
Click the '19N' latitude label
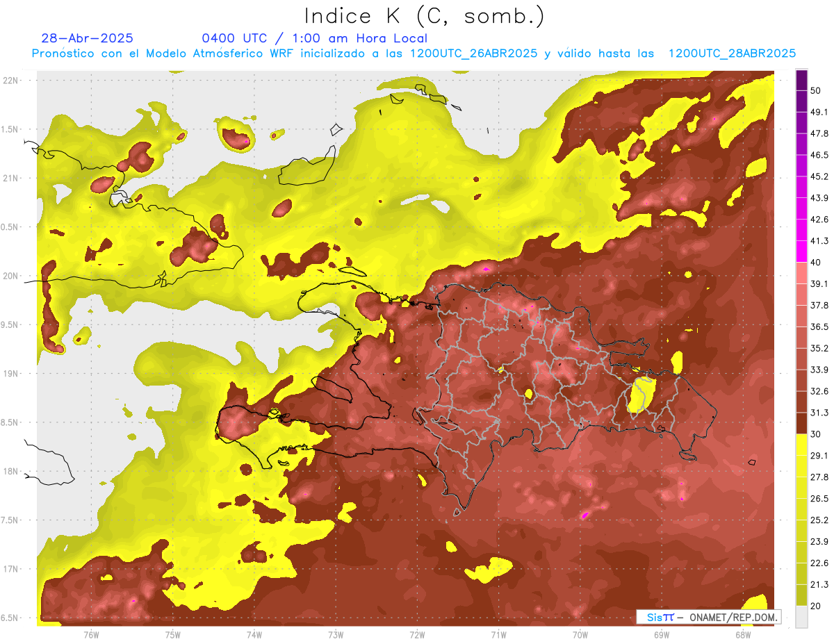pyautogui.click(x=10, y=374)
